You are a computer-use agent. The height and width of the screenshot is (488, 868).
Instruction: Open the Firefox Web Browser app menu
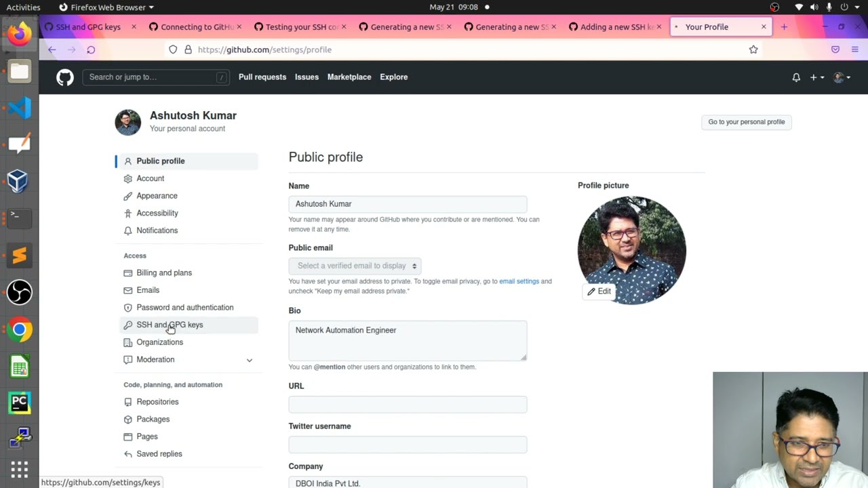click(x=106, y=7)
